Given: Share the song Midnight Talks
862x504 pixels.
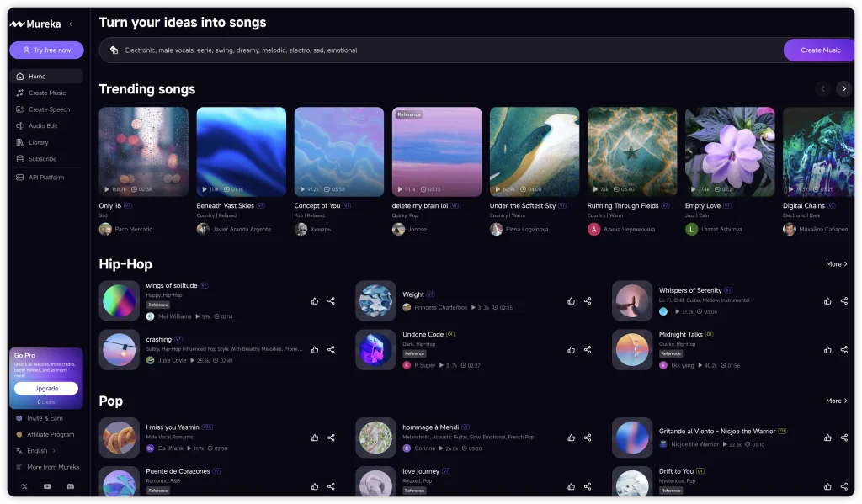Looking at the screenshot, I should [x=843, y=349].
